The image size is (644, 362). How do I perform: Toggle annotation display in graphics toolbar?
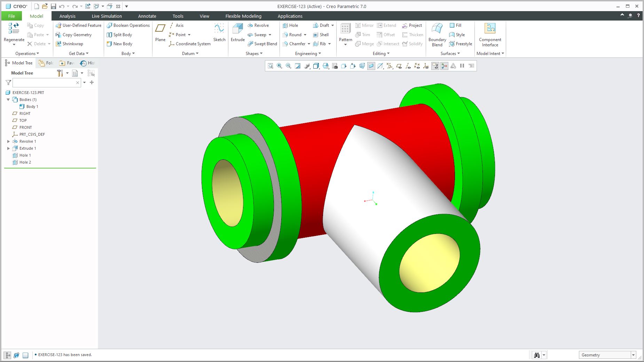click(x=435, y=66)
